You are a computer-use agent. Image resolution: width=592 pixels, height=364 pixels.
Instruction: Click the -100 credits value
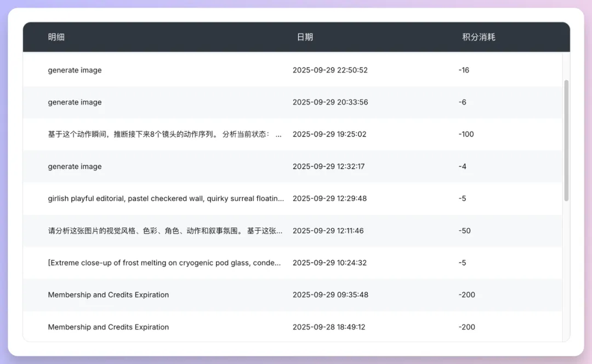(x=466, y=134)
